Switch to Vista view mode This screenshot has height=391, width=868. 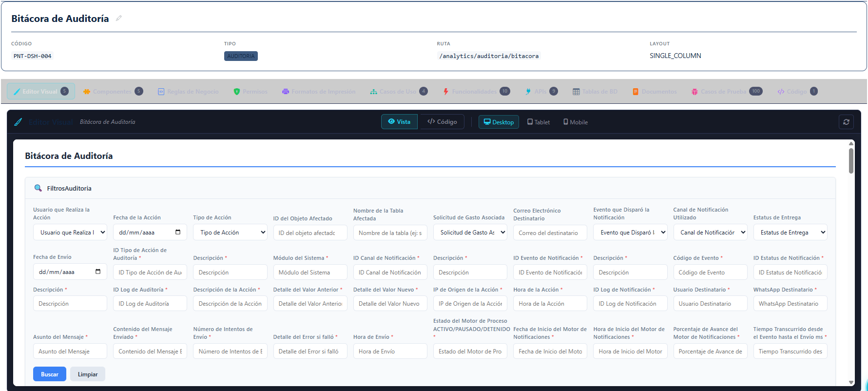click(399, 122)
